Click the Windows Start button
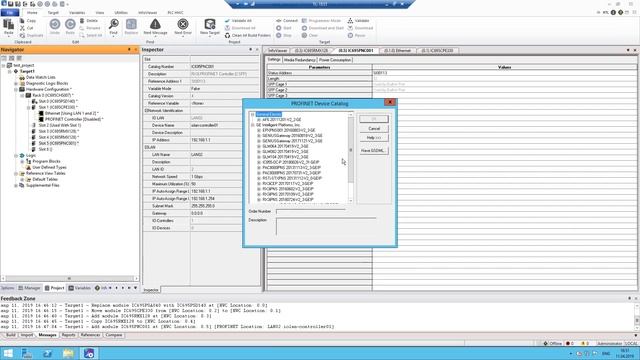 pyautogui.click(x=8, y=353)
